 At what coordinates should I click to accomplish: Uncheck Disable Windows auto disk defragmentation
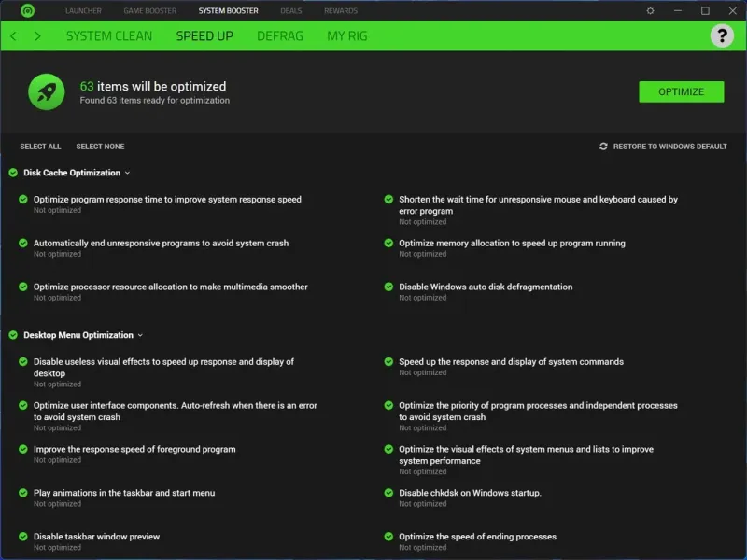coord(388,287)
